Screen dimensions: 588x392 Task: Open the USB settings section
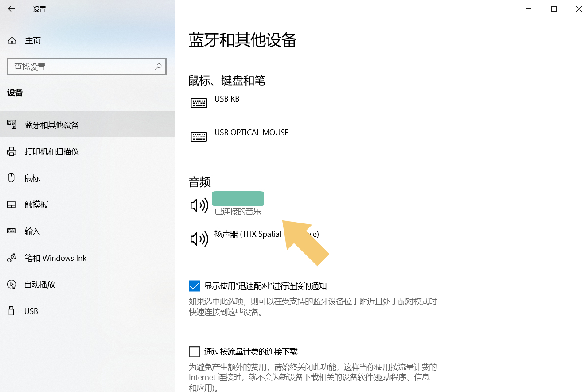(x=31, y=311)
